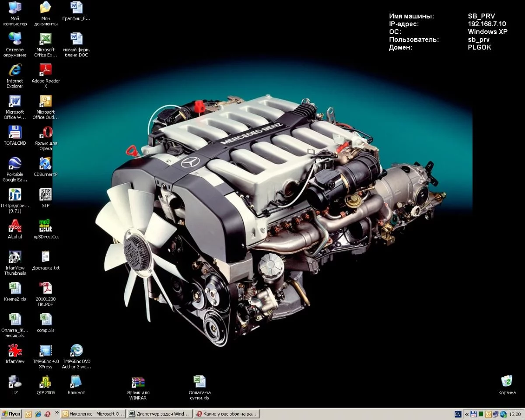The width and height of the screenshot is (525, 420).
Task: Select the Adobe Reader X desktop icon
Action: (x=45, y=70)
